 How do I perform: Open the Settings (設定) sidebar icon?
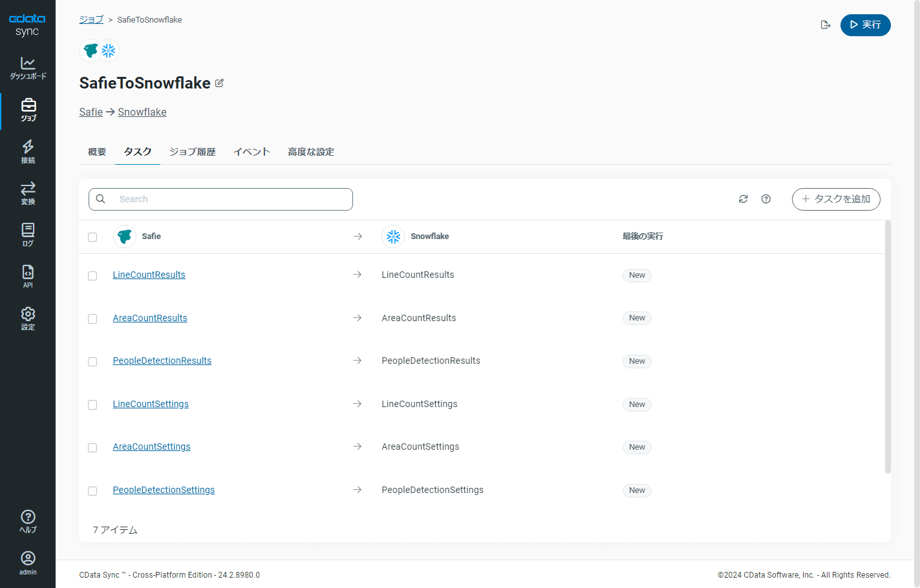coord(28,319)
